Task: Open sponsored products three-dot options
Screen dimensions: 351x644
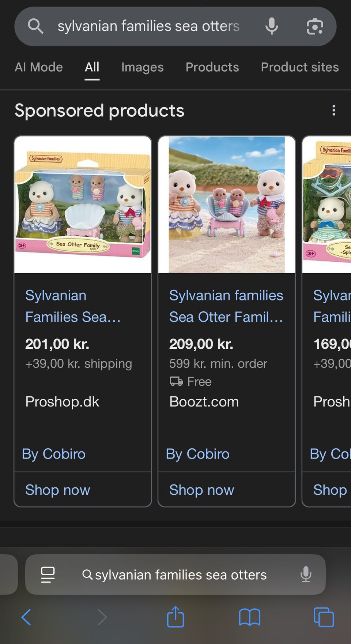Action: pyautogui.click(x=333, y=110)
